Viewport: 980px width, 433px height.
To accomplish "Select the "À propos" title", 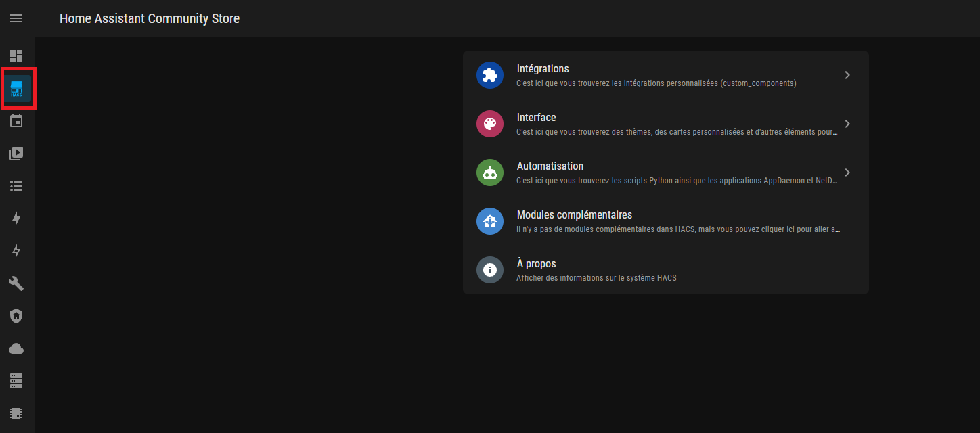I will [536, 264].
